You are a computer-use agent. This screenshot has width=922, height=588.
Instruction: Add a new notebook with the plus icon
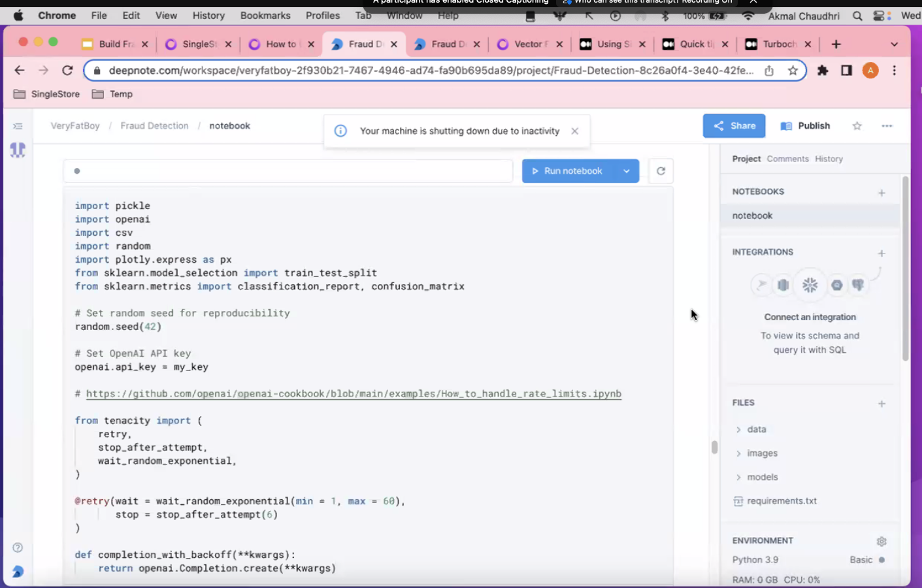pos(881,193)
